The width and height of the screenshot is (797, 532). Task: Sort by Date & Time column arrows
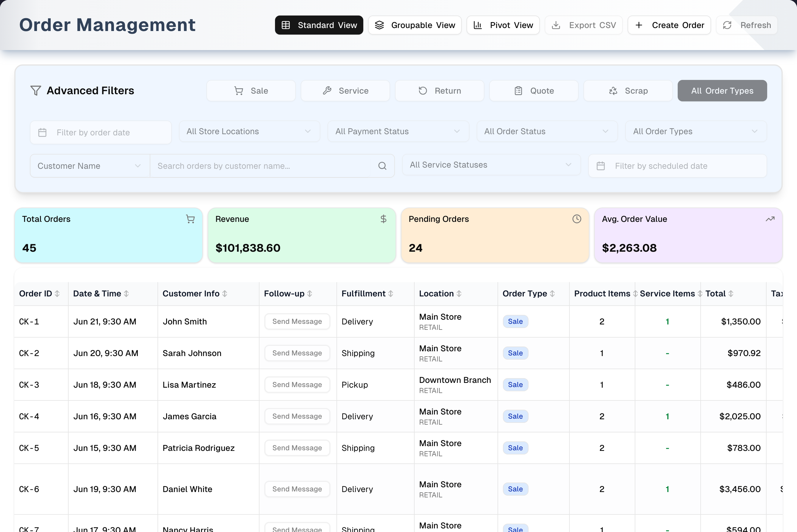pos(126,294)
